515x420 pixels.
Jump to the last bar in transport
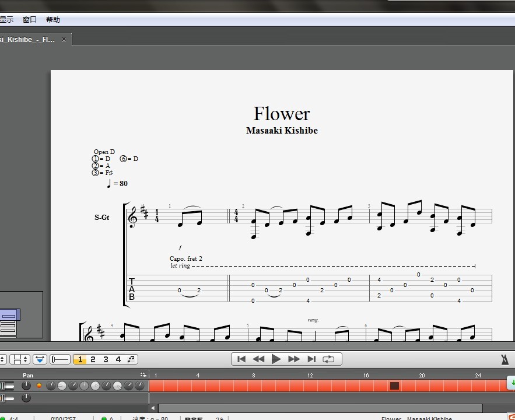(x=311, y=359)
